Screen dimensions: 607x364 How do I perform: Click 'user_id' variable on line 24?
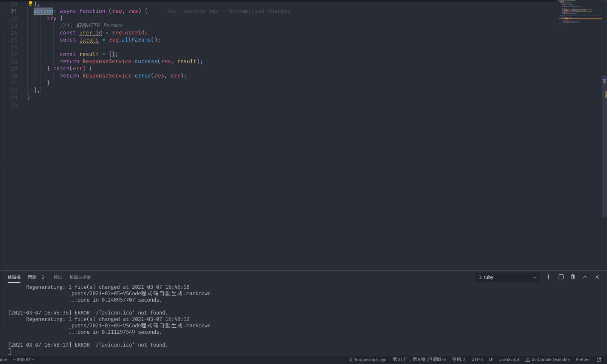91,33
